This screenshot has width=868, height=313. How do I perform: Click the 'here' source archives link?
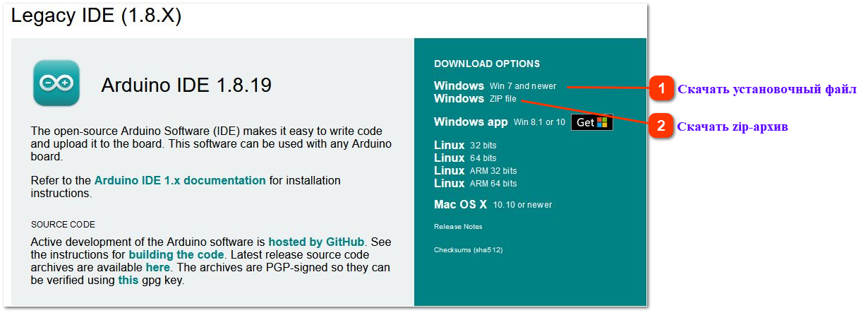157,267
